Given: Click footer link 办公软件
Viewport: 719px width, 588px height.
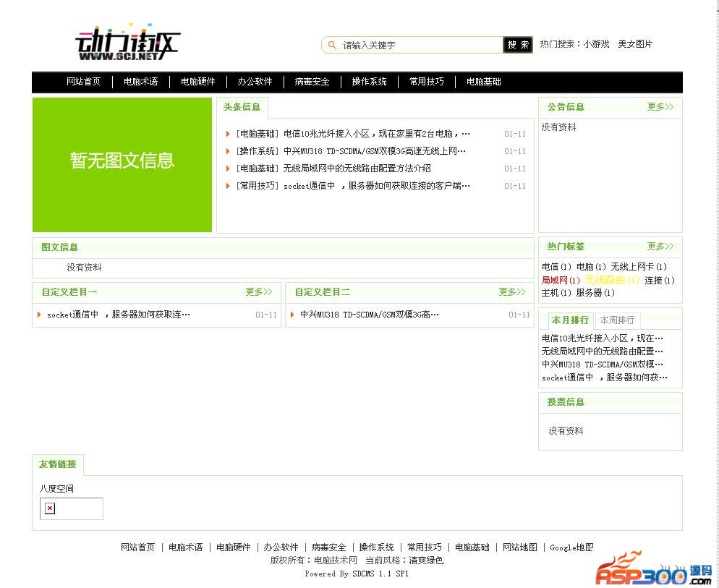Looking at the screenshot, I should (x=281, y=547).
